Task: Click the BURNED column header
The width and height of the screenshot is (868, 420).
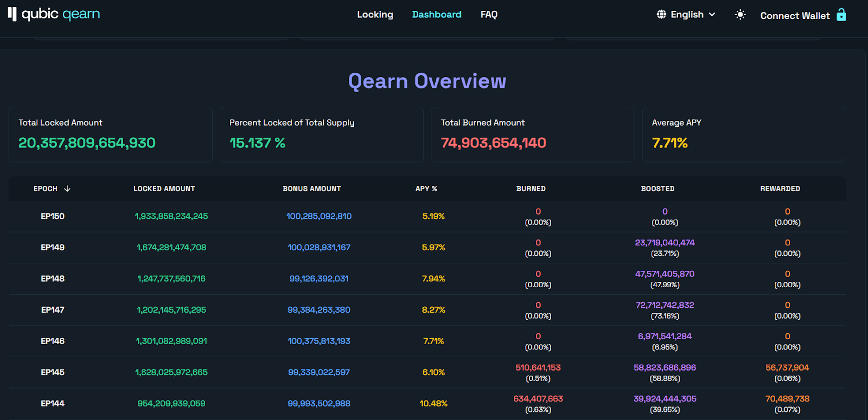Action: (531, 189)
